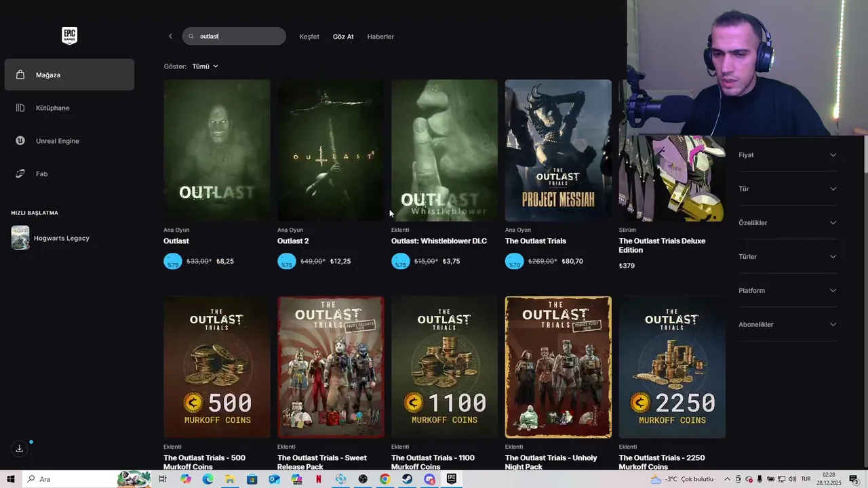The width and height of the screenshot is (868, 488).
Task: Open the weather widget showing -3°C
Action: [x=682, y=479]
